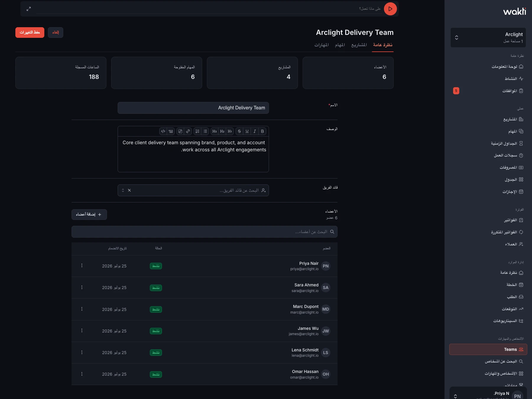Toggle strikethrough formatting in the description editor
Screen dimensions: 532x399
pyautogui.click(x=239, y=131)
